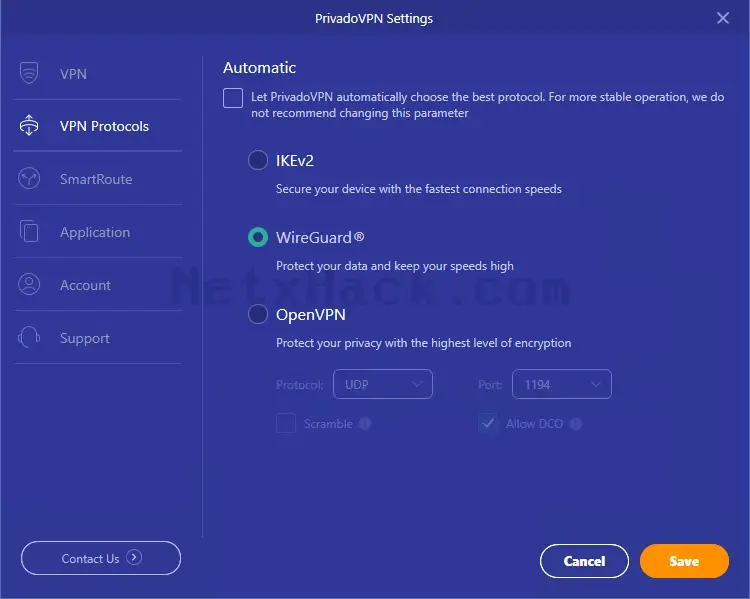The height and width of the screenshot is (599, 750).
Task: Close the PrivadoVPN Settings window
Action: click(x=723, y=18)
